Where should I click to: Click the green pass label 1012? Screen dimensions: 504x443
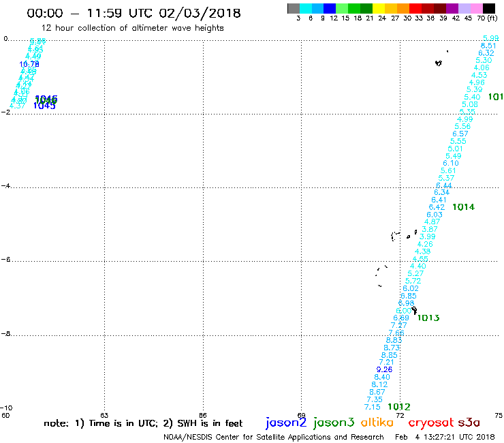tap(399, 407)
